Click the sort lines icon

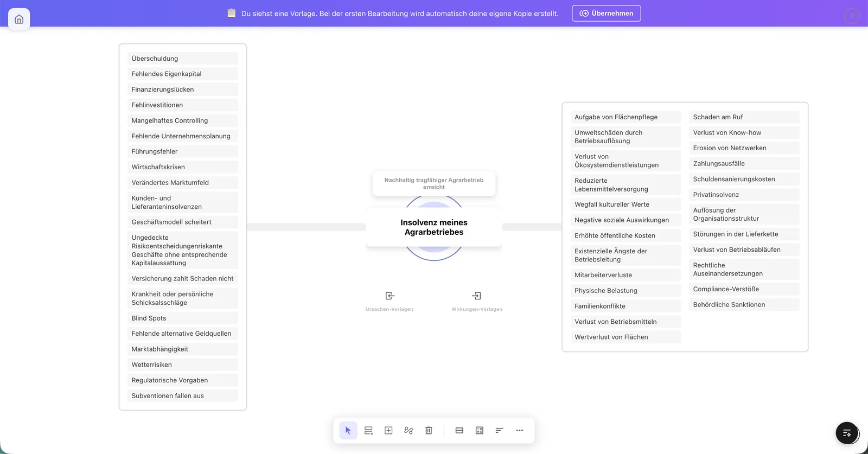pyautogui.click(x=500, y=430)
